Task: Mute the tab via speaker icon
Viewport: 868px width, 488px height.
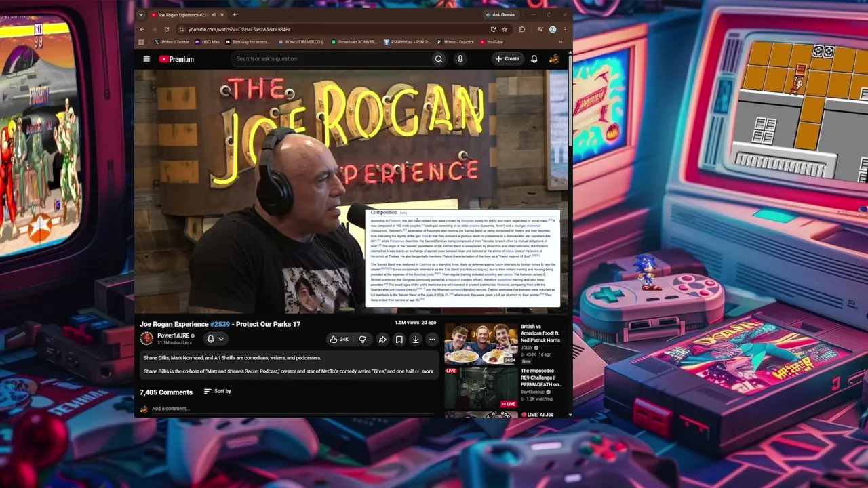Action: tap(214, 14)
